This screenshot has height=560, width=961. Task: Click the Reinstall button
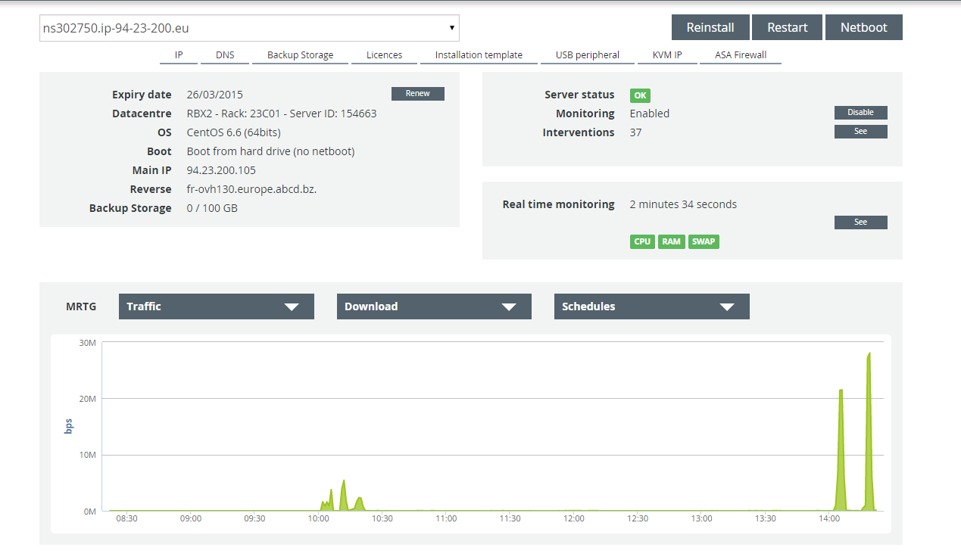click(710, 27)
